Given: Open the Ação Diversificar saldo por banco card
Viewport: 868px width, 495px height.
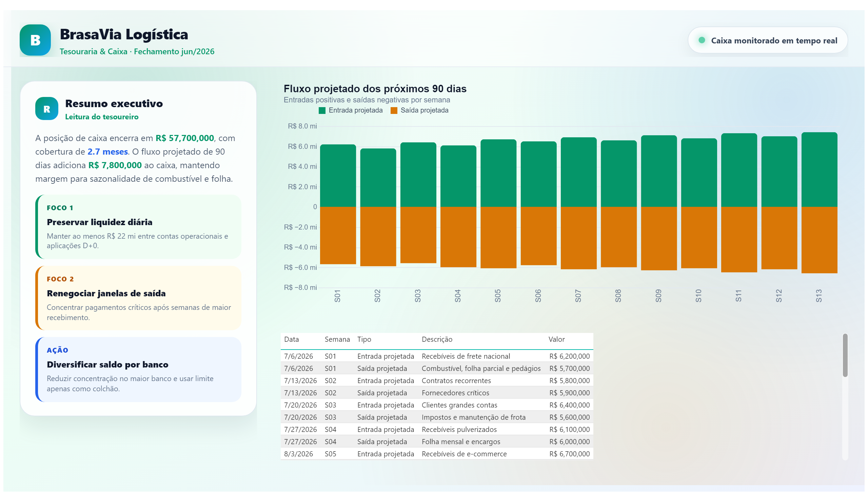Looking at the screenshot, I should (x=138, y=370).
